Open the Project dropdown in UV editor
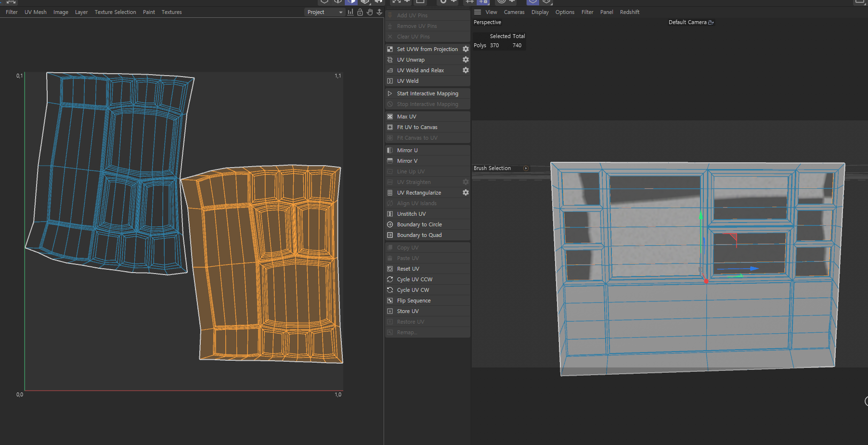The image size is (868, 445). tap(325, 12)
